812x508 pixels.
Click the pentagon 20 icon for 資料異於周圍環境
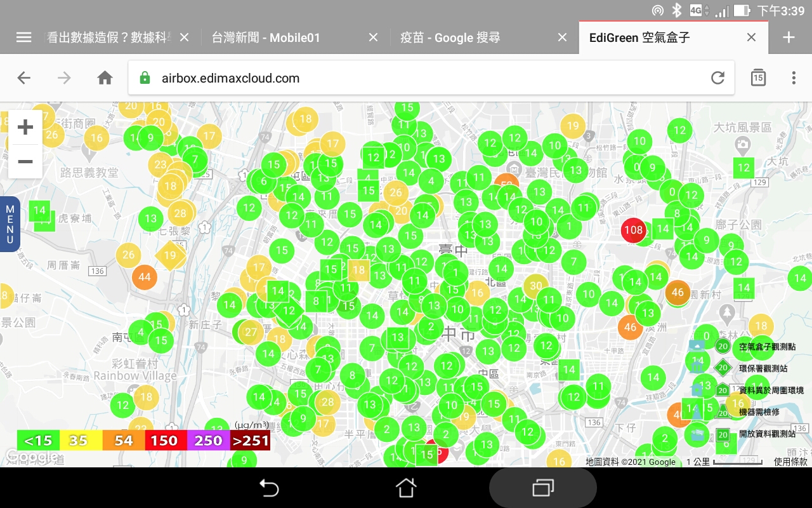(x=723, y=390)
